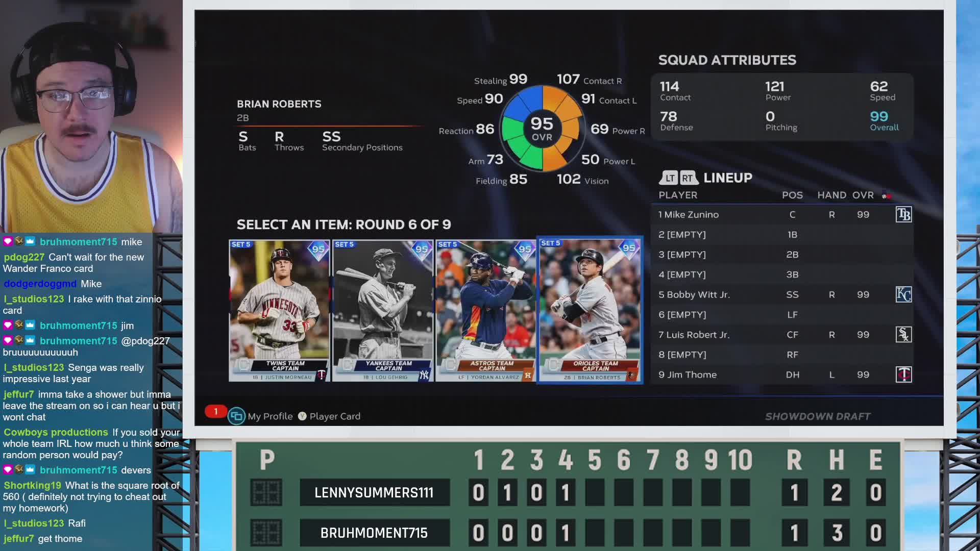Click the Twins logo beside Jim Thome
Viewport: 980px width, 551px height.
(903, 374)
